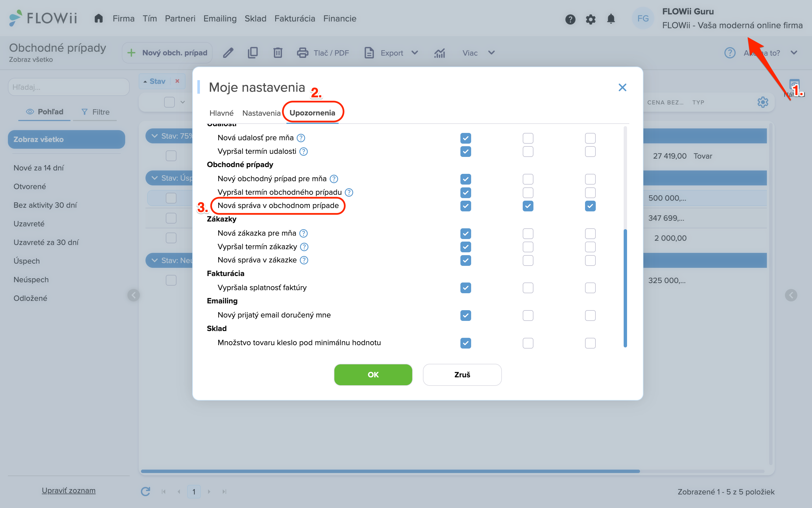Image resolution: width=812 pixels, height=508 pixels.
Task: Open notifications bell icon
Action: [611, 19]
